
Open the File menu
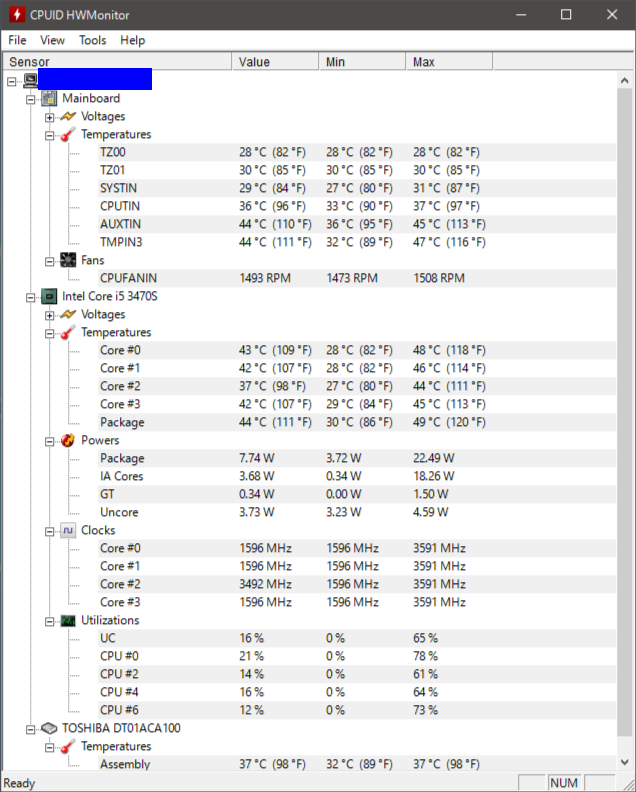[17, 40]
